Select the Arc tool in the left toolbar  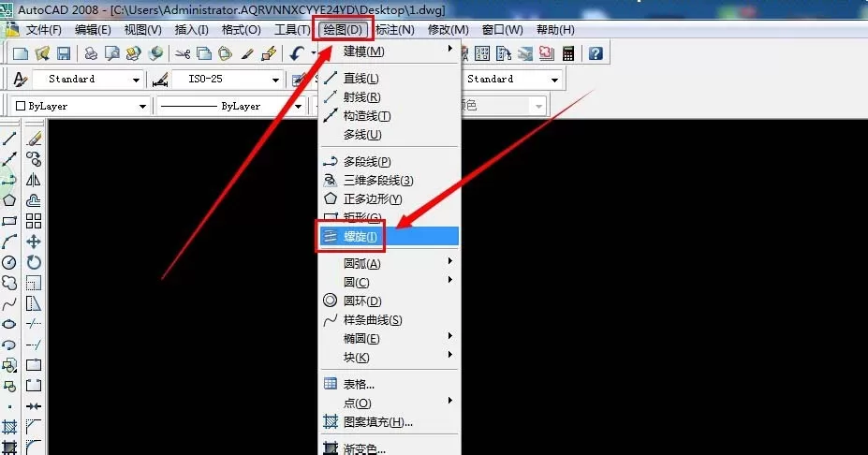click(9, 242)
